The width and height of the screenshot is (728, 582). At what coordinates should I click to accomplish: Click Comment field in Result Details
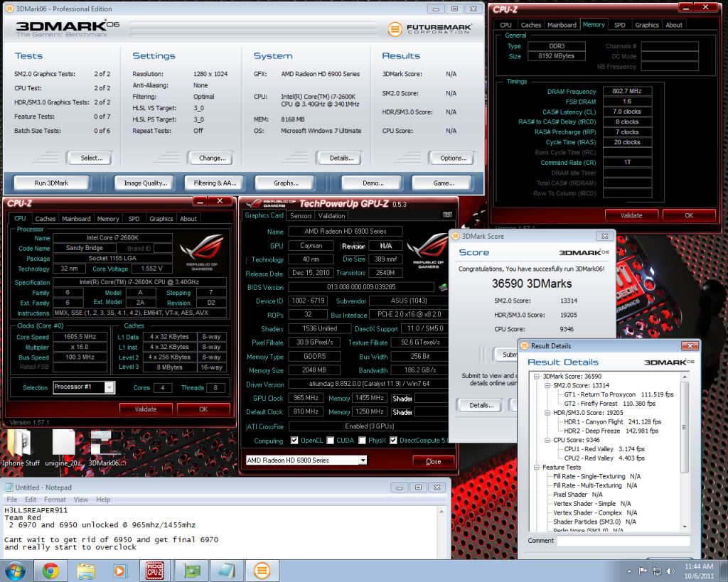(623, 541)
